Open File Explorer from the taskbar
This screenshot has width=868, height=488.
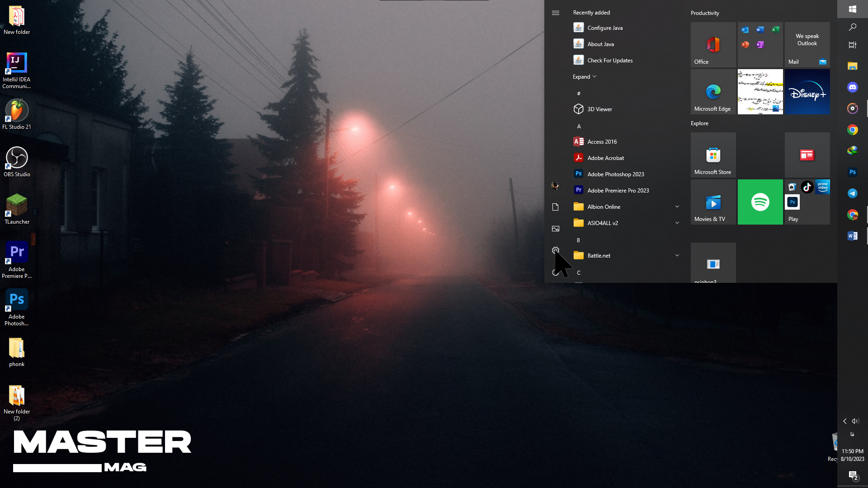point(852,66)
